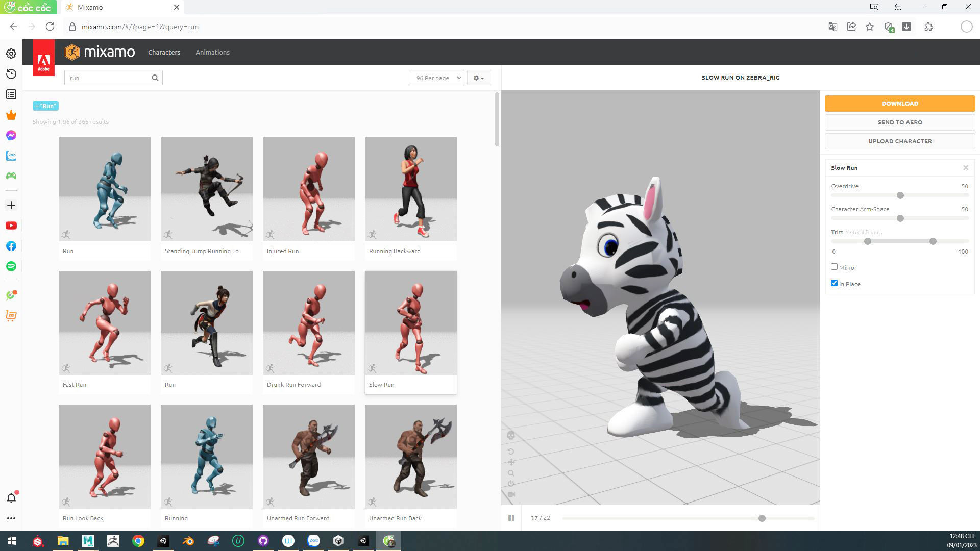Screen dimensions: 980x551
Task: Open YouTube sidebar shortcut
Action: coord(11,226)
